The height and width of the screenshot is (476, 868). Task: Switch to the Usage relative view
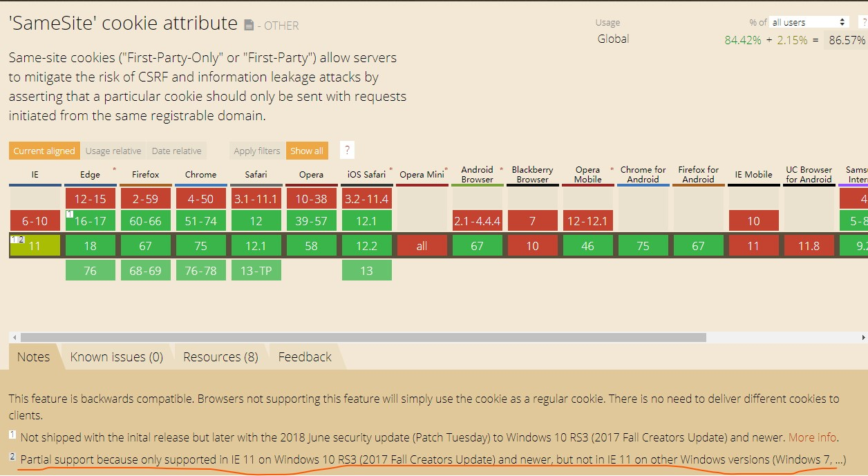(x=113, y=151)
